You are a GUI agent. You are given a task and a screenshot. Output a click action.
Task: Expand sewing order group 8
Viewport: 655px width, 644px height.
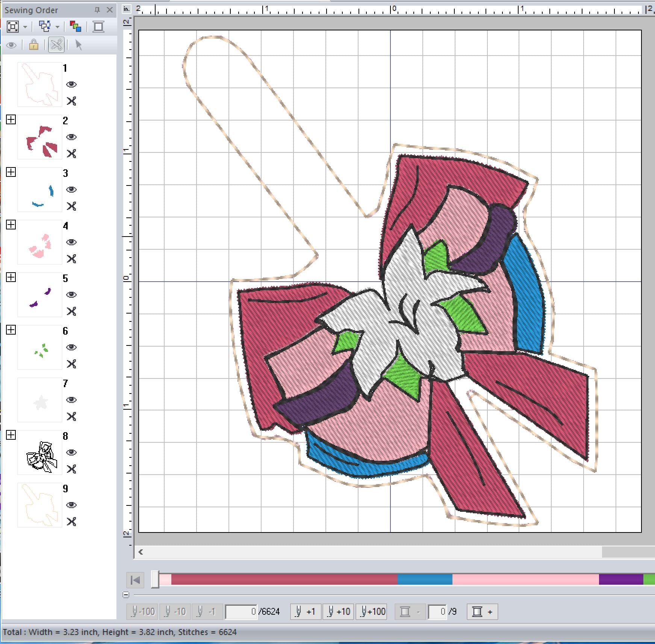(11, 435)
